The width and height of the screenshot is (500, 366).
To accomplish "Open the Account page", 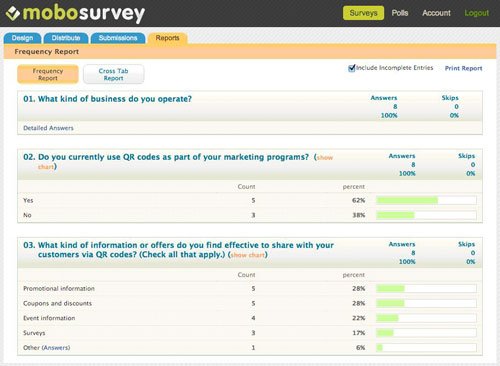I will point(436,13).
